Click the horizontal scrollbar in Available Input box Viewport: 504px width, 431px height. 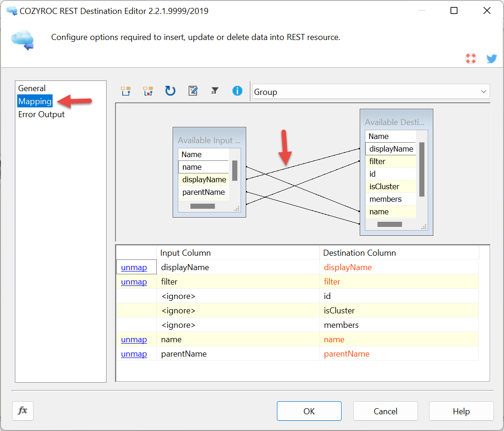click(x=202, y=206)
